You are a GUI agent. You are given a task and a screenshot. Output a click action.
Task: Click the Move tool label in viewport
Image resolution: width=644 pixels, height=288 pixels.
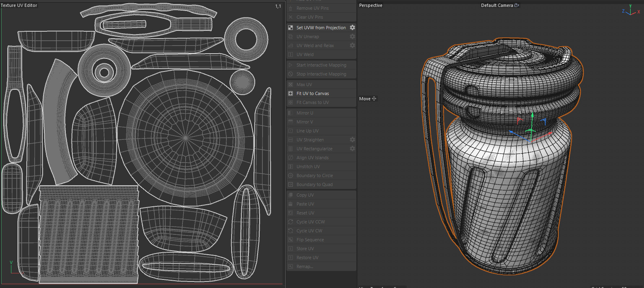[x=365, y=99]
